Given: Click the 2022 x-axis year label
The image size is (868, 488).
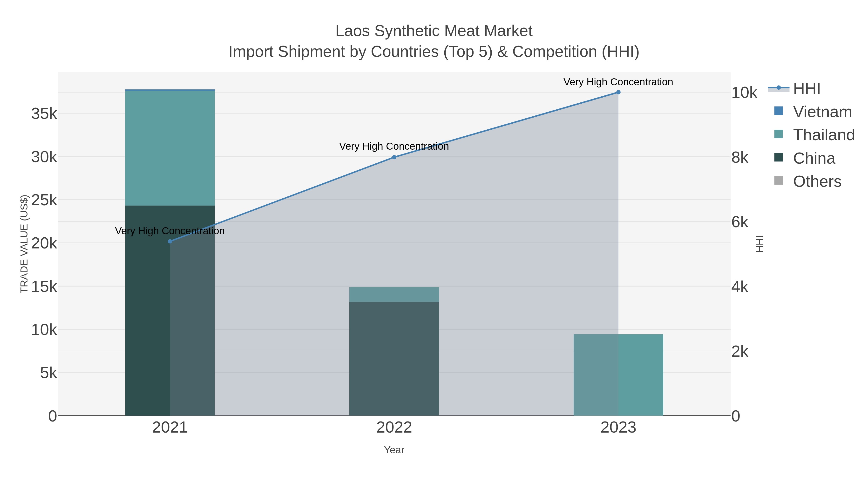Looking at the screenshot, I should (x=394, y=428).
